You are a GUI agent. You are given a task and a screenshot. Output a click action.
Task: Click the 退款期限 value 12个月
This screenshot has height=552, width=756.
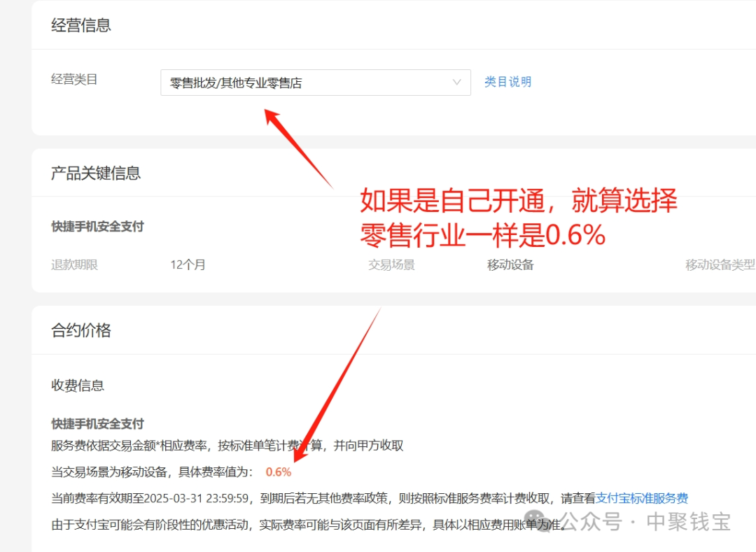pyautogui.click(x=187, y=264)
